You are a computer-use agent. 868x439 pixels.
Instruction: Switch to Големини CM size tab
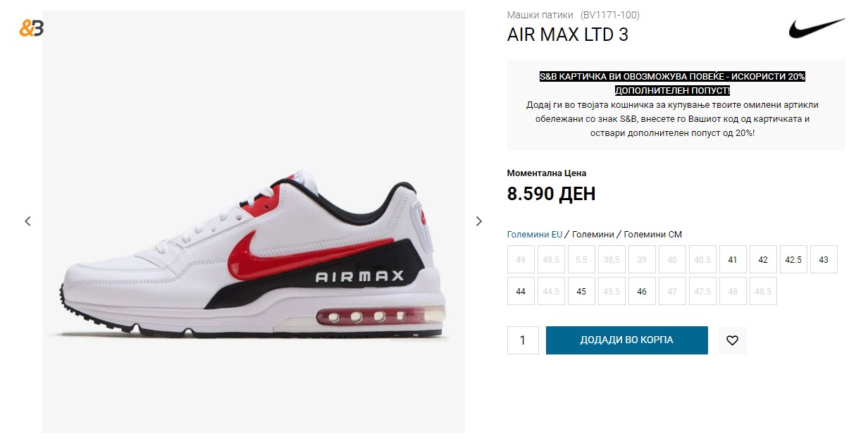pyautogui.click(x=653, y=235)
